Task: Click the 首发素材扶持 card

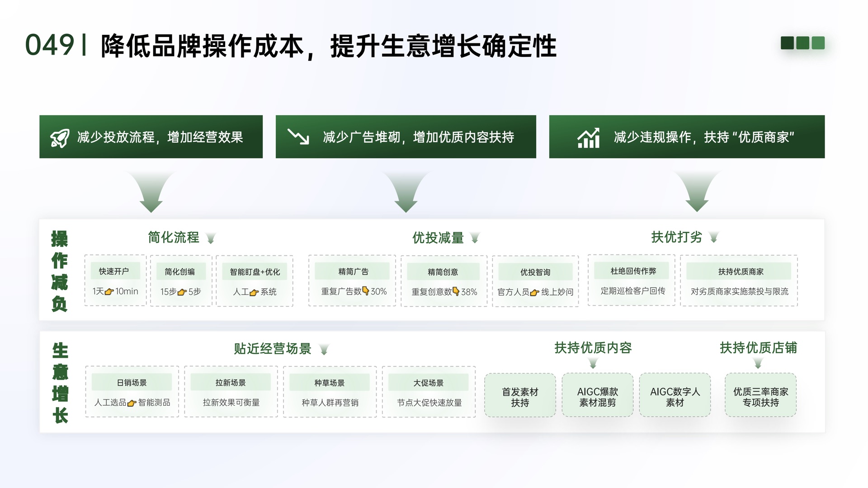Action: pos(520,395)
